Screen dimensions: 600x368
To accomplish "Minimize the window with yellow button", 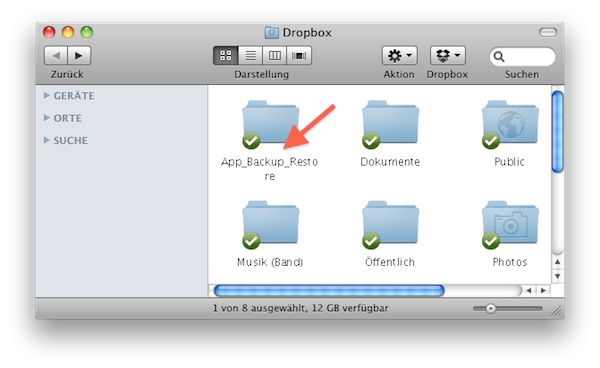I will (68, 32).
